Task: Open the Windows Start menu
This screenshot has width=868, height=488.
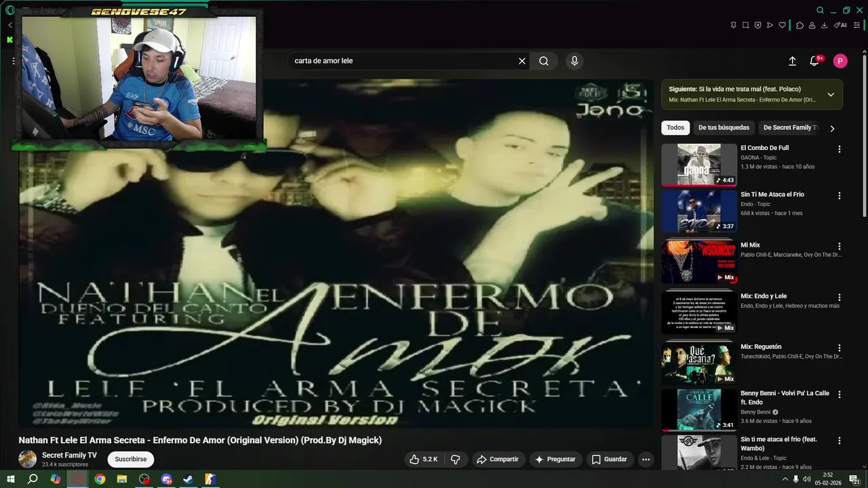Action: click(x=11, y=479)
